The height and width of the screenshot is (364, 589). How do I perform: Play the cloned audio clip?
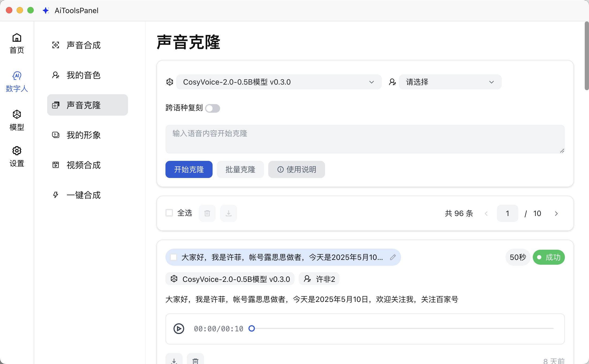tap(179, 329)
